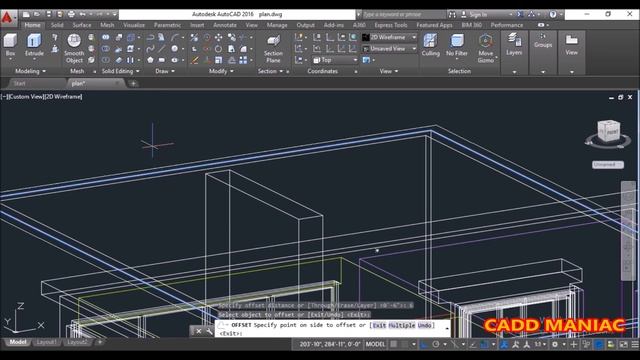Toggle MODEL space button in status bar
640x360 pixels.
tap(375, 344)
